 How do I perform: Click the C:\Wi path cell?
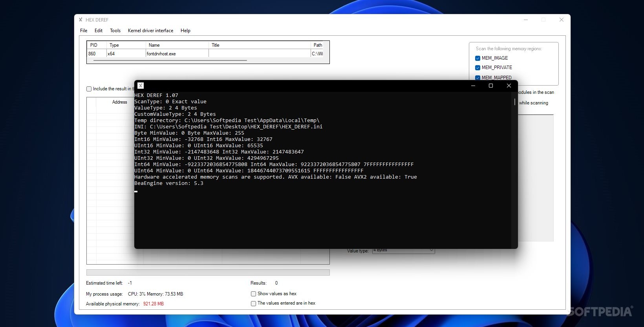click(x=318, y=54)
